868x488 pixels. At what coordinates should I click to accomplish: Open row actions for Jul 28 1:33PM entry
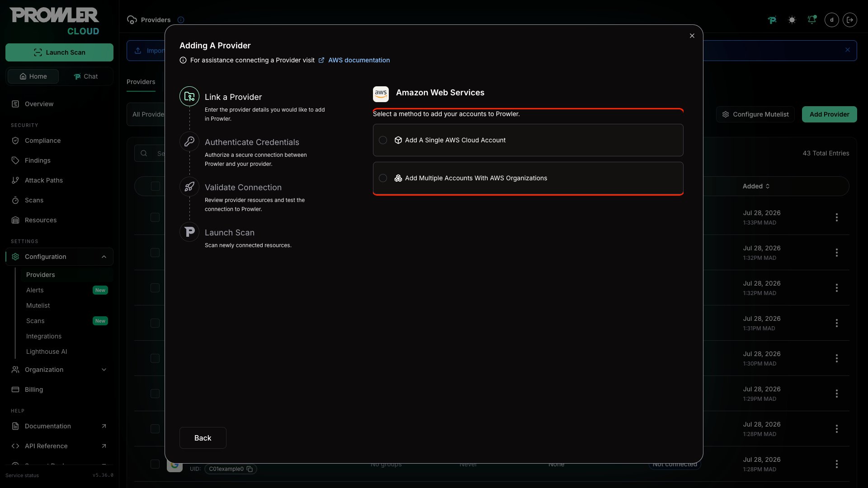click(x=837, y=217)
